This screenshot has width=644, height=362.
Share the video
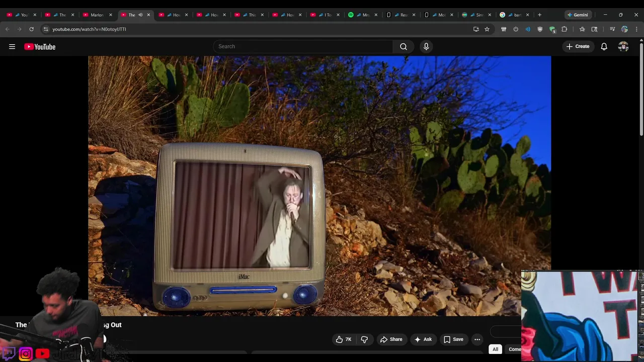391,339
